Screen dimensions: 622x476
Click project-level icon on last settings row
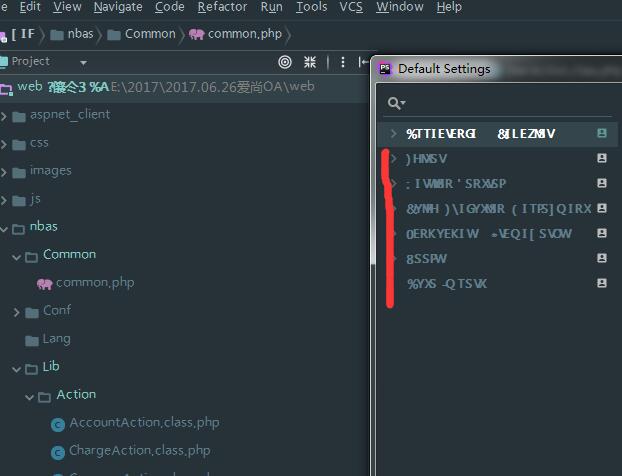(602, 283)
